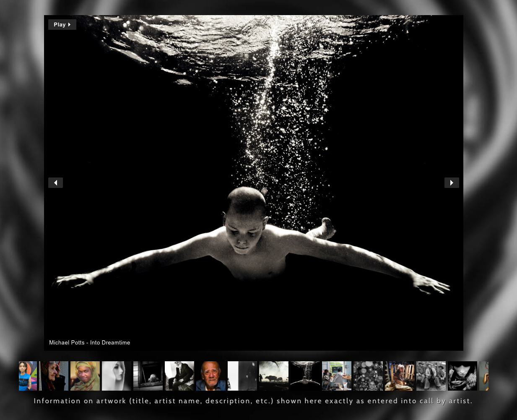Select thumbnail of three men in cowboy hats

point(431,376)
